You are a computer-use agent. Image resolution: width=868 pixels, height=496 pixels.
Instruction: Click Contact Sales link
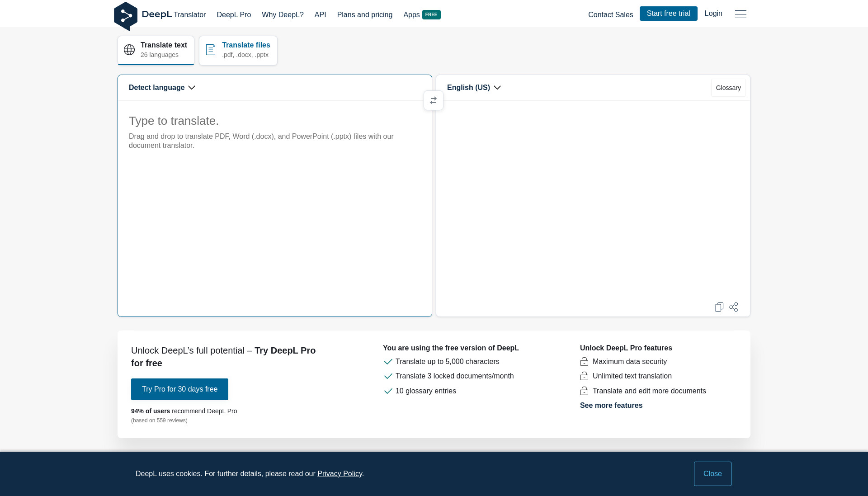(x=610, y=14)
